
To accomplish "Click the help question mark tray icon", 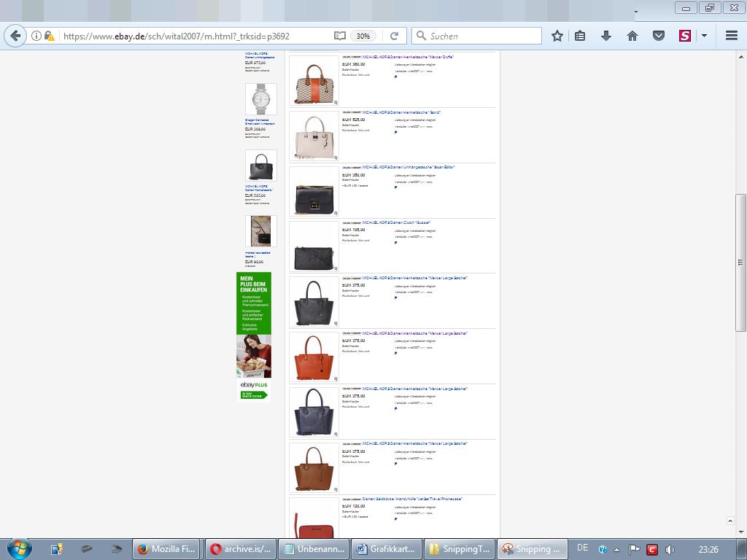I will (x=603, y=550).
